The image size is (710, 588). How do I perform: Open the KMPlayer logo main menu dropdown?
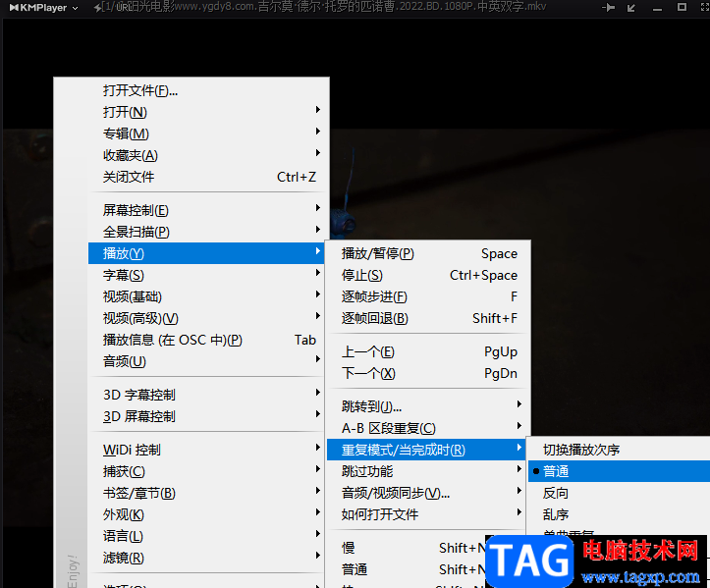43,8
